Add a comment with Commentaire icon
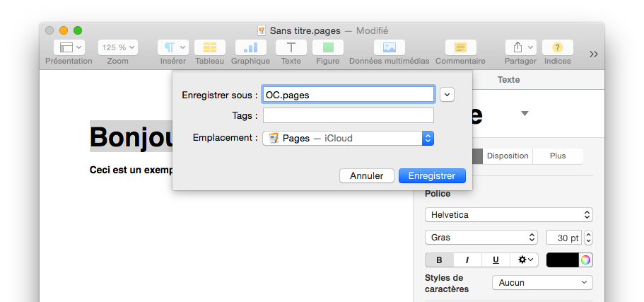Screen dimensions: 644x302 pyautogui.click(x=460, y=47)
